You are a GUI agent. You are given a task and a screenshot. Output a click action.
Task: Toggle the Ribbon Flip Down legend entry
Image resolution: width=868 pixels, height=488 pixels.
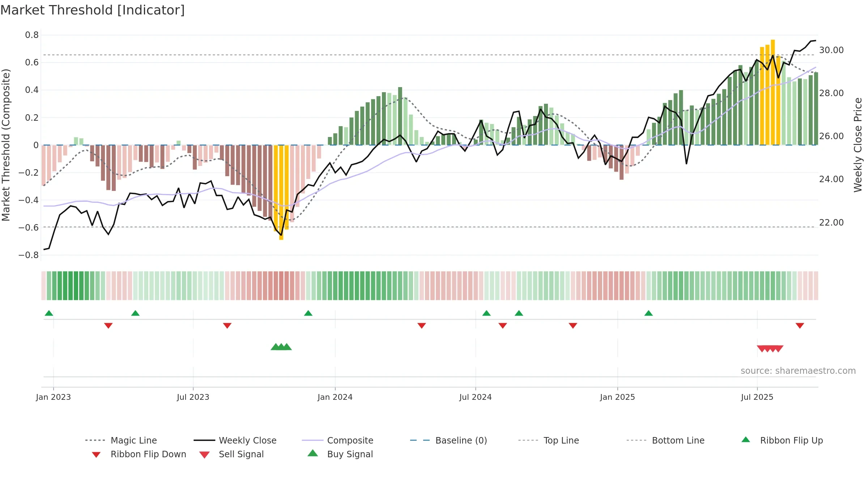[x=139, y=454]
